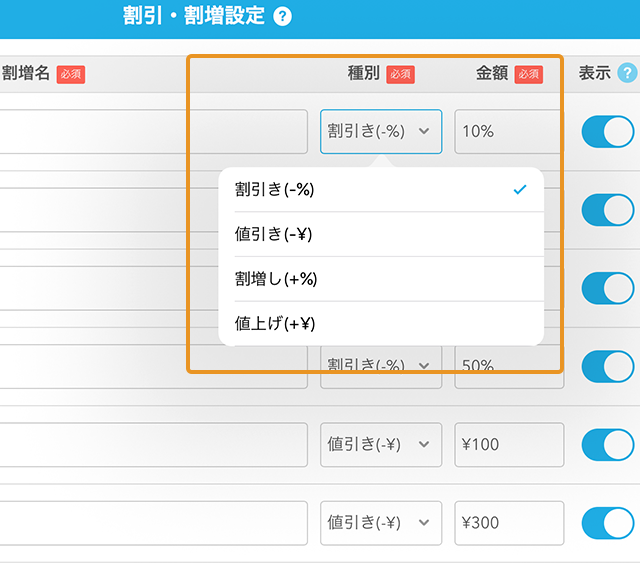This screenshot has width=640, height=571.
Task: Toggle display switch for the ¥300 row
Action: pos(608,523)
